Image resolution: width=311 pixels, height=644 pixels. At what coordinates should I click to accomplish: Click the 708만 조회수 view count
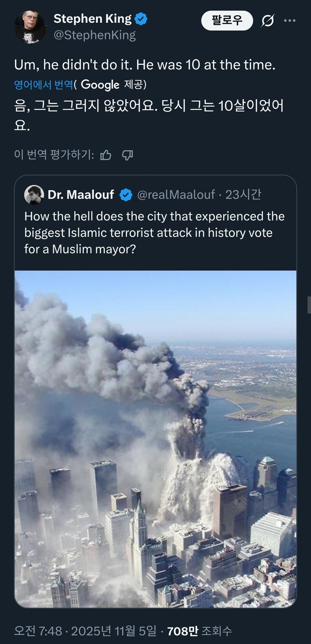click(x=199, y=631)
